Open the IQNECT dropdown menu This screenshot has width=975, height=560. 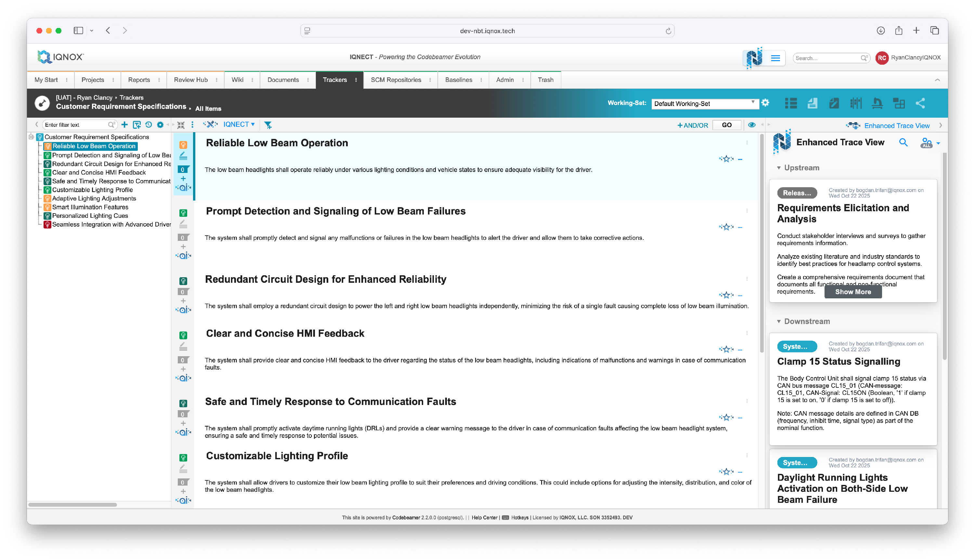pos(239,124)
